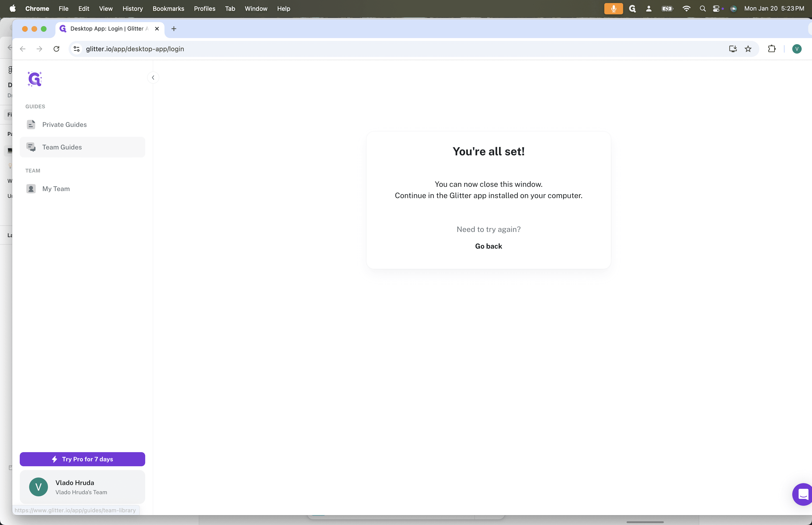The image size is (812, 525).
Task: Open the Wi-Fi menu
Action: click(x=686, y=8)
